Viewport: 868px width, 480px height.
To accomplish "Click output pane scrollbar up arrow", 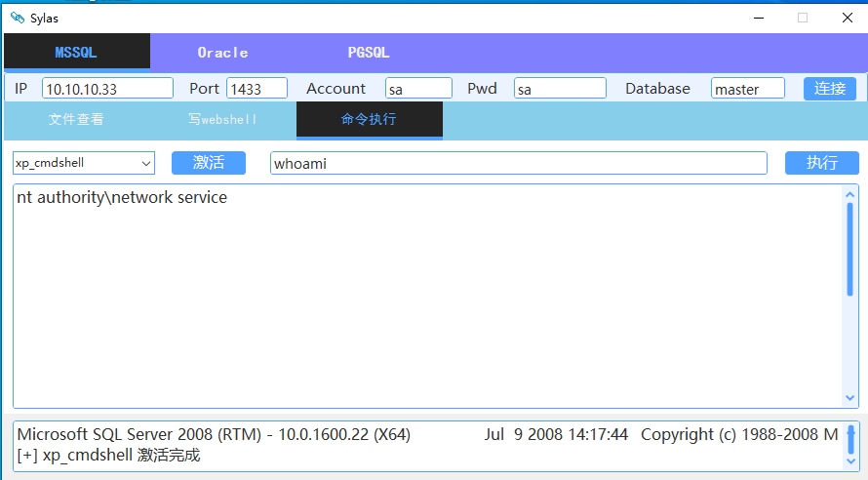I will (849, 194).
